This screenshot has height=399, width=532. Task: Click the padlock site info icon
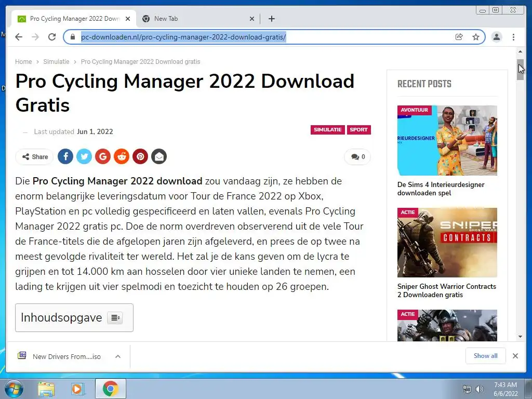pos(72,37)
